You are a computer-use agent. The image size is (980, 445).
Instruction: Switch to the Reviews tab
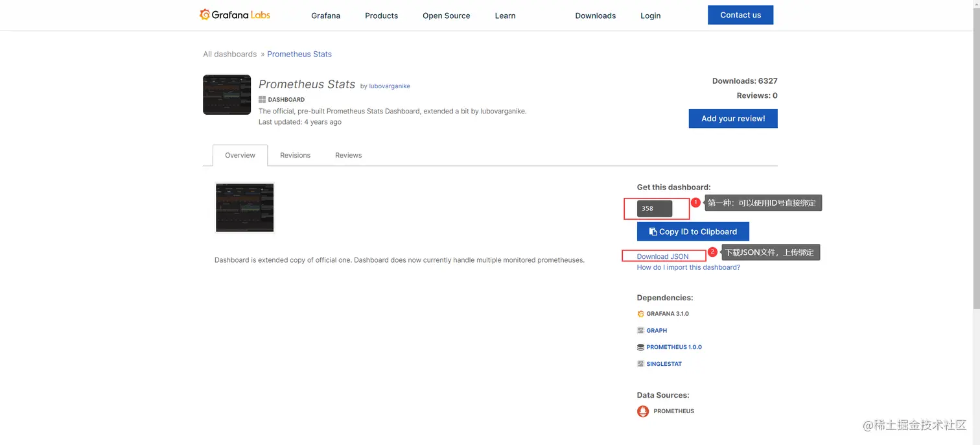coord(348,155)
